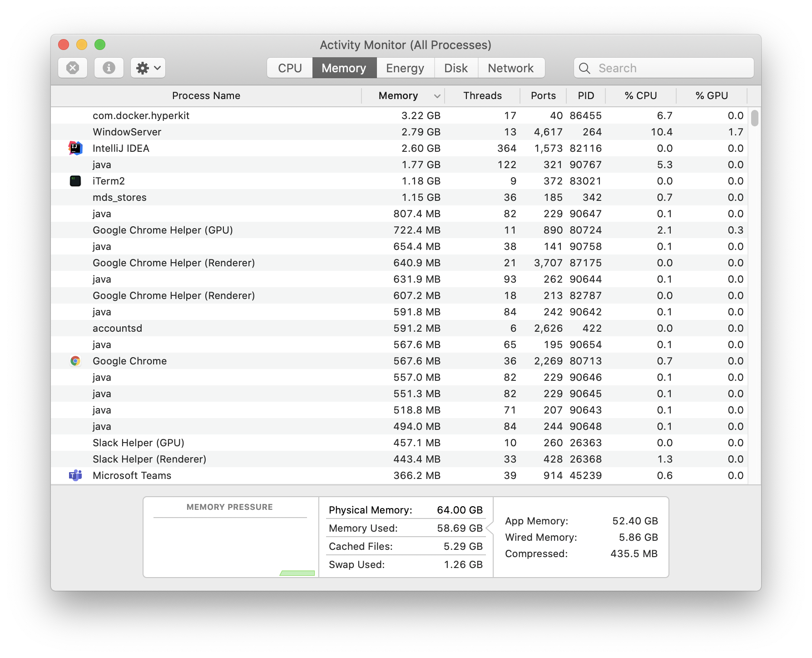Click the yellow minimize window button
The width and height of the screenshot is (812, 658).
click(x=82, y=45)
